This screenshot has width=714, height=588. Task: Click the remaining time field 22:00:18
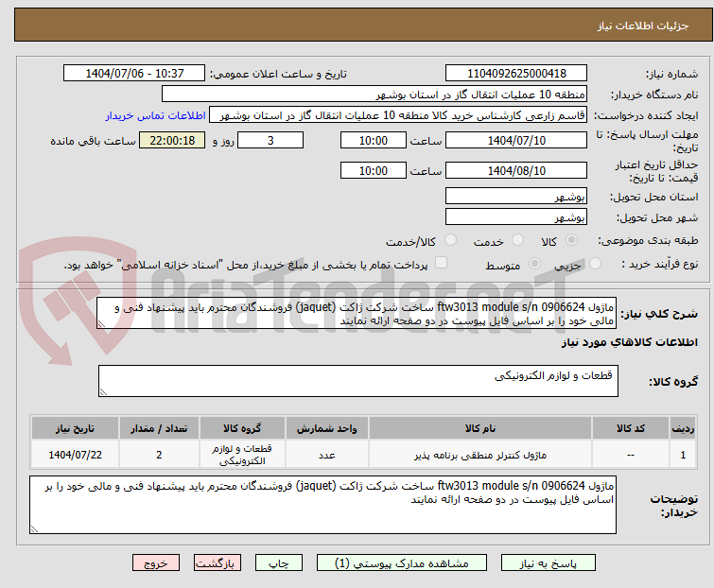click(172, 140)
